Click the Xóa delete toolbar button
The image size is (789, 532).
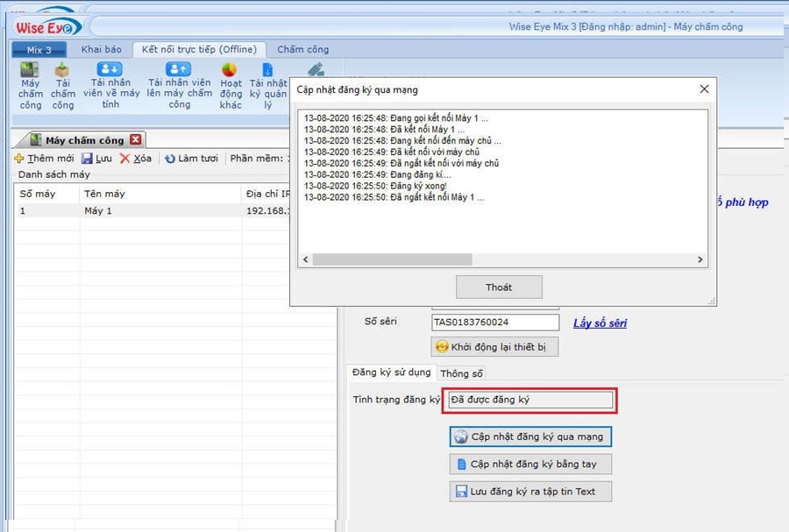136,159
